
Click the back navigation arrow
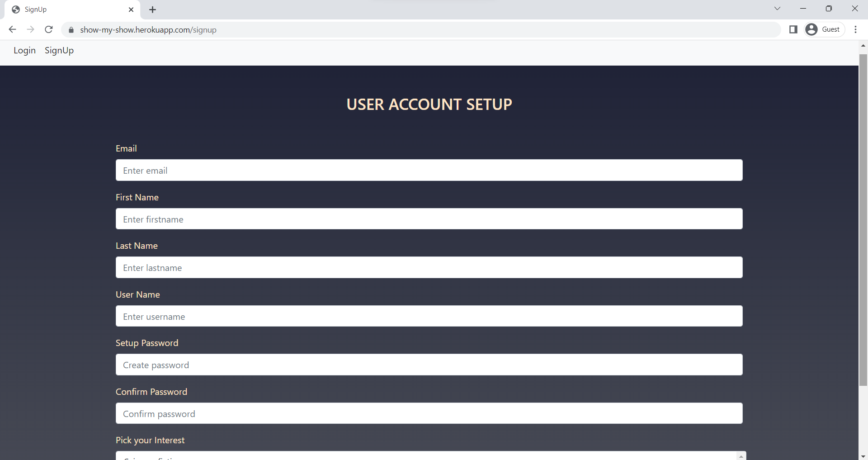pos(12,29)
